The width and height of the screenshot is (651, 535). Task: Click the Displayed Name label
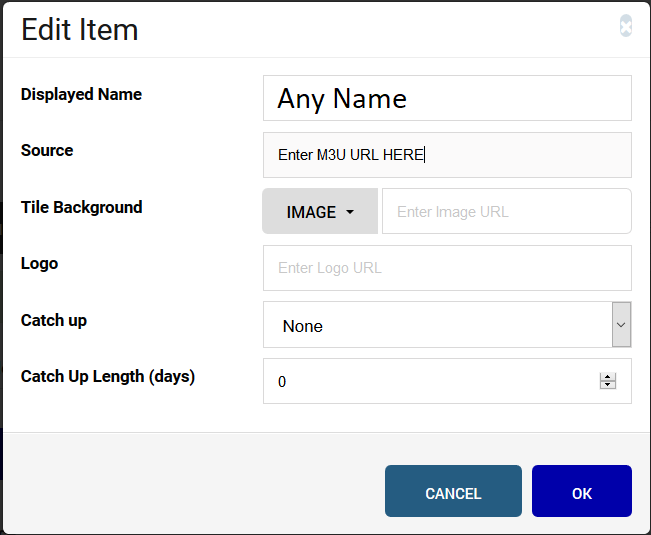[x=81, y=95]
